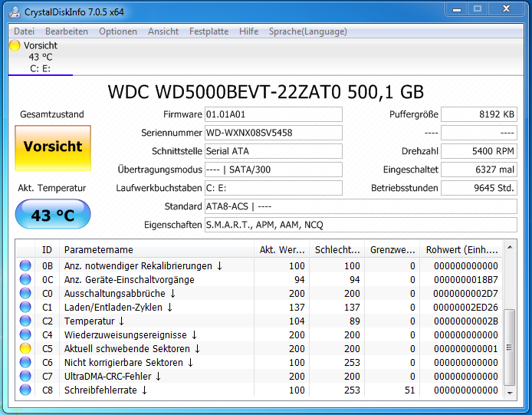
Task: Select the Anz. Geräte-Einschaltvorgänge row text
Action: [130, 279]
